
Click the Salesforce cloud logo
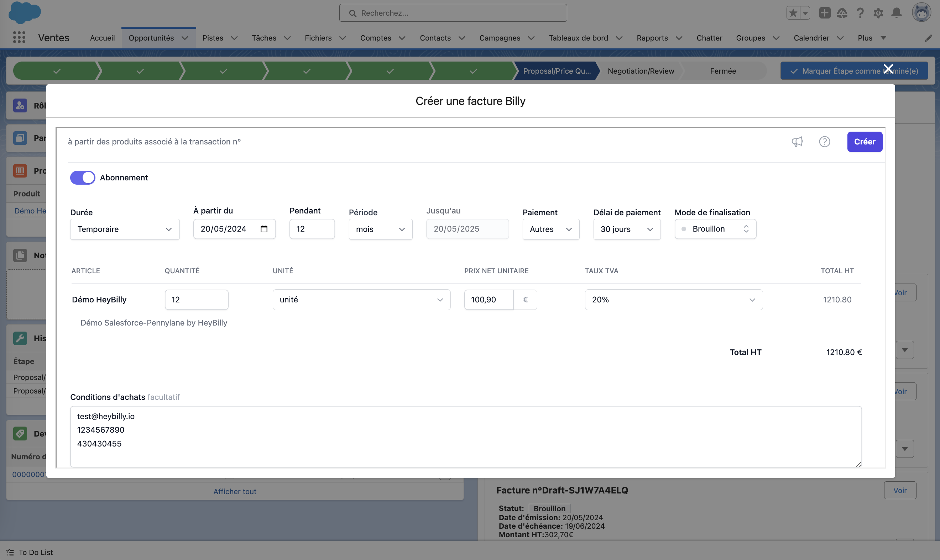pos(25,12)
